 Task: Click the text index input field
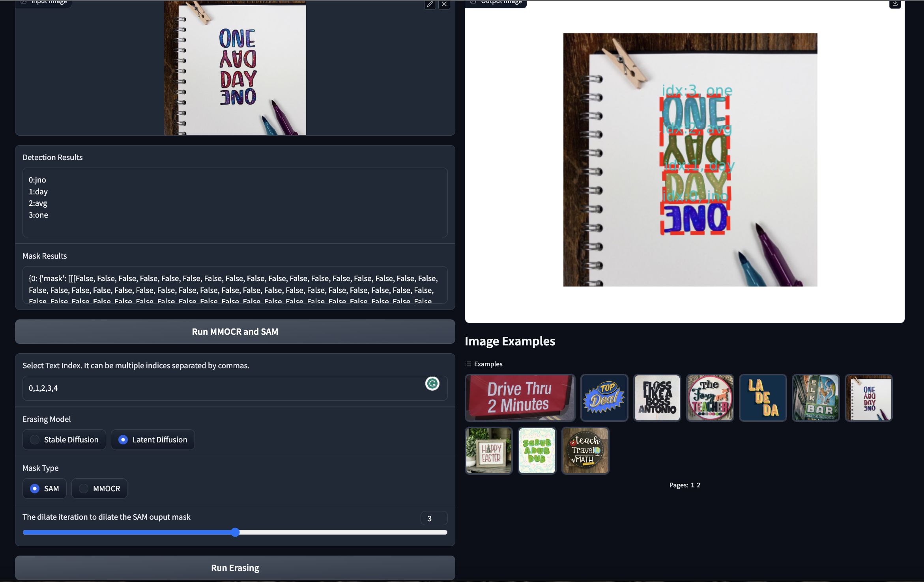pyautogui.click(x=221, y=388)
